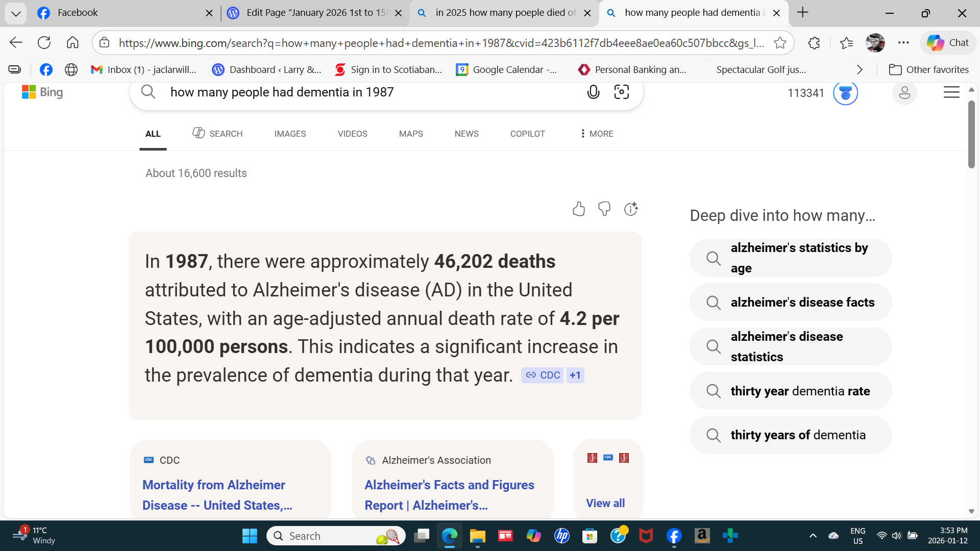The image size is (980, 551).
Task: Click the microphone voice search icon
Action: tap(593, 92)
